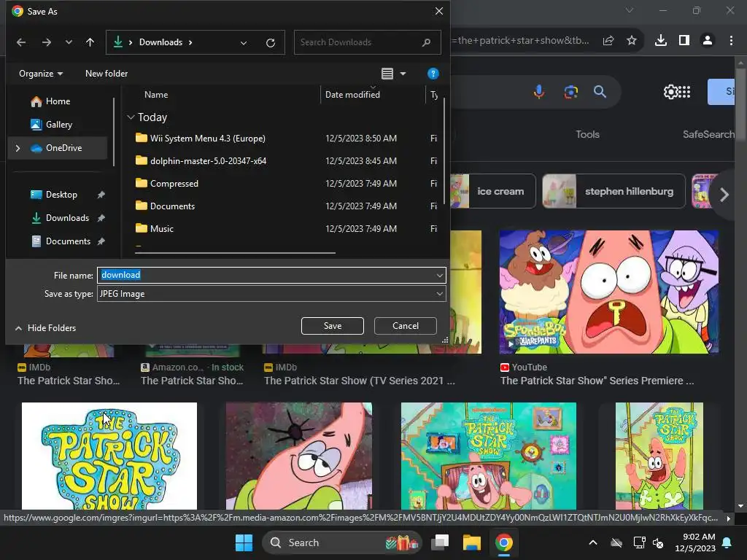Select OneDrive in navigation pane
This screenshot has width=747, height=560.
[x=57, y=147]
